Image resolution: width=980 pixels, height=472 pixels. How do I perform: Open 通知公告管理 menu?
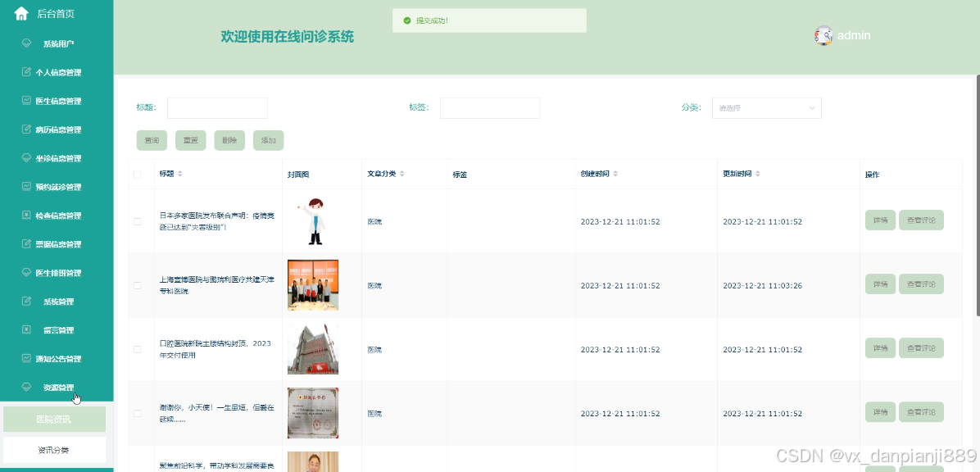coord(57,358)
